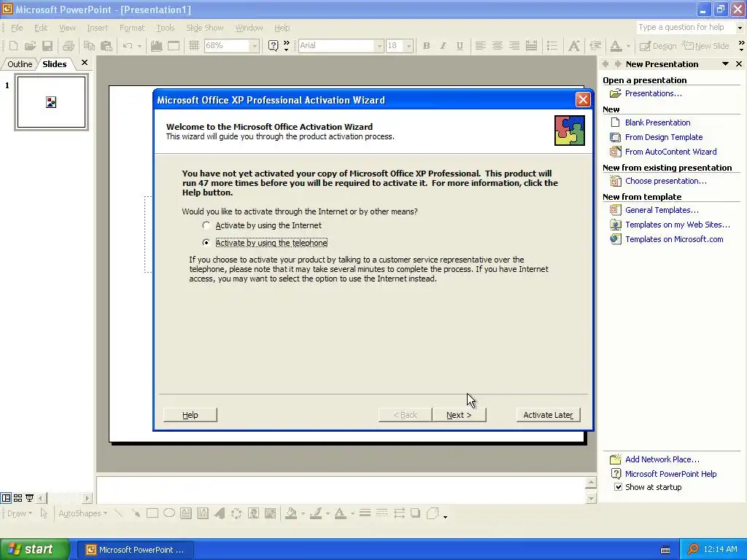747x560 pixels.
Task: Click Increase Font Size icon
Action: (x=574, y=46)
